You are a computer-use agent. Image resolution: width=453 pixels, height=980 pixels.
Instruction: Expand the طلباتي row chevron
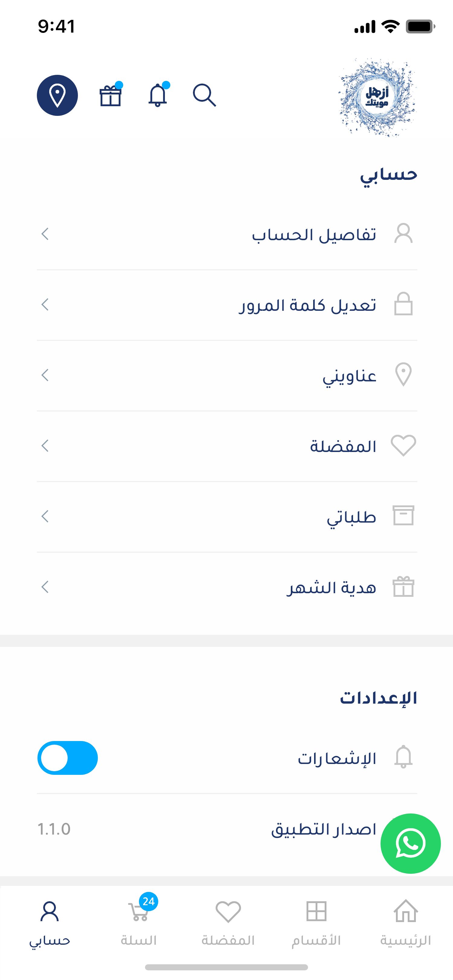click(45, 516)
